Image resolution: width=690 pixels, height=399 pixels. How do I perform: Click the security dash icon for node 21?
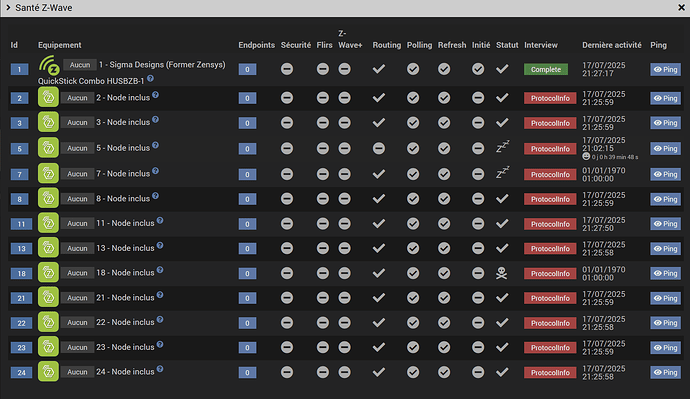point(287,298)
